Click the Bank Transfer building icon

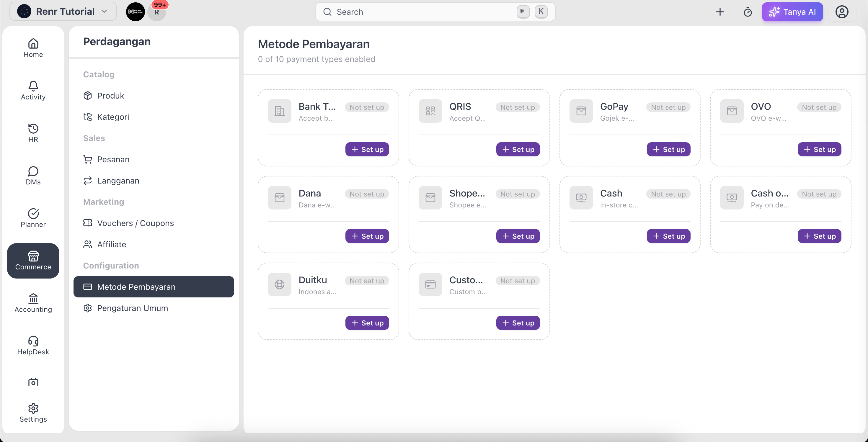[279, 111]
